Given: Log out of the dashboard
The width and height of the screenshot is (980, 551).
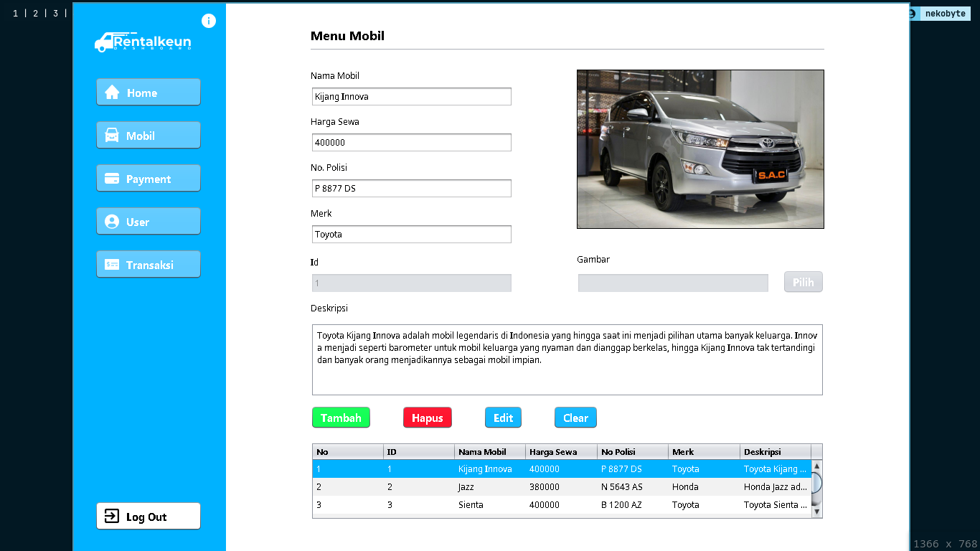Looking at the screenshot, I should pyautogui.click(x=149, y=517).
